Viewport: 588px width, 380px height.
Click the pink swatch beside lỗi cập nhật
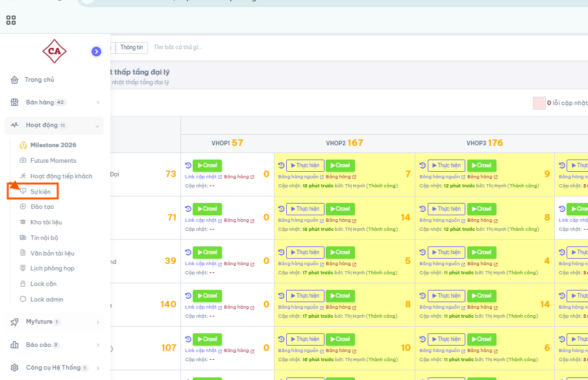[539, 103]
